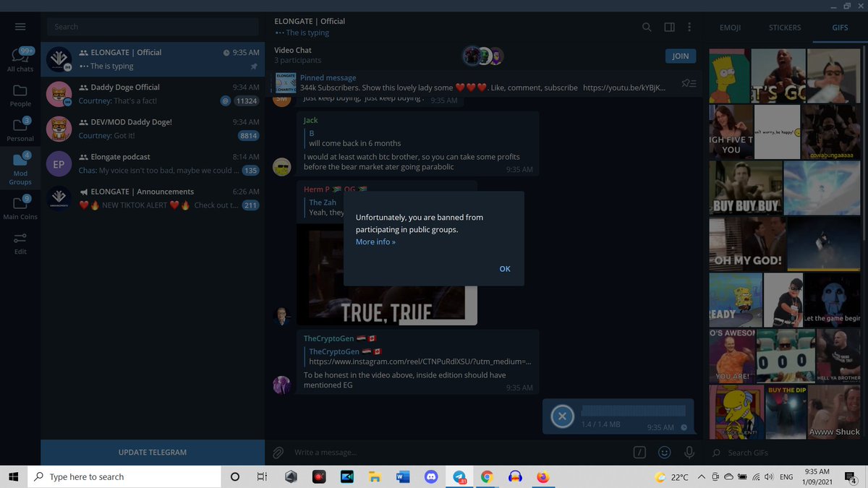The width and height of the screenshot is (868, 488).
Task: Open the three-dot chat menu
Action: (x=689, y=27)
